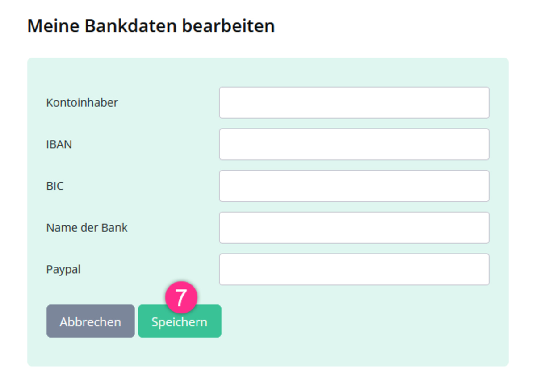Click the gray Abbrechen button
Viewport: 536px width, 392px height.
90,321
